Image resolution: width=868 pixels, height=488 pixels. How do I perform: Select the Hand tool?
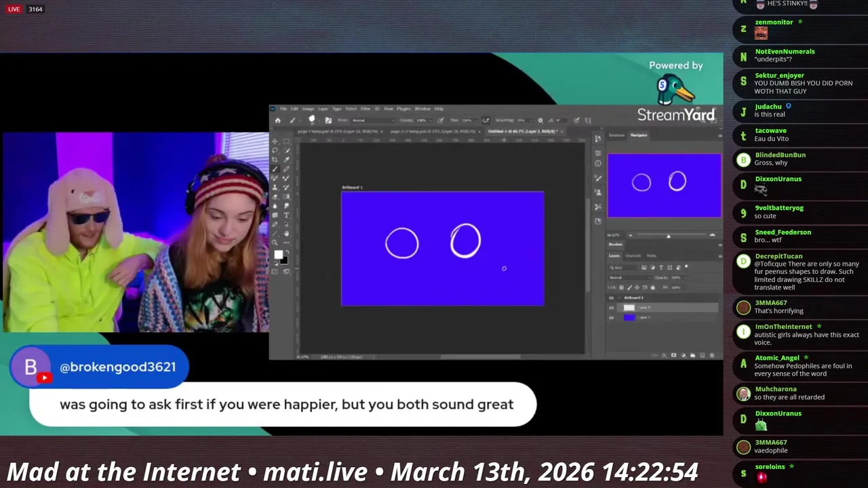(286, 234)
